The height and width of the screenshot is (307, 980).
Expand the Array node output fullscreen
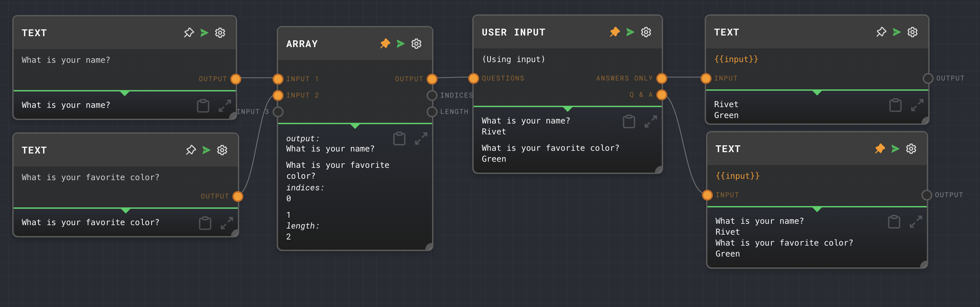pos(421,138)
